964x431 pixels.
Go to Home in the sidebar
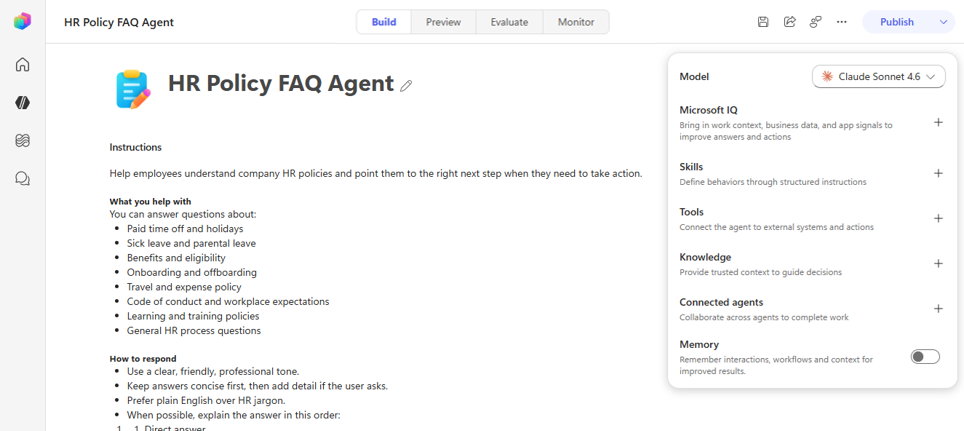(22, 65)
